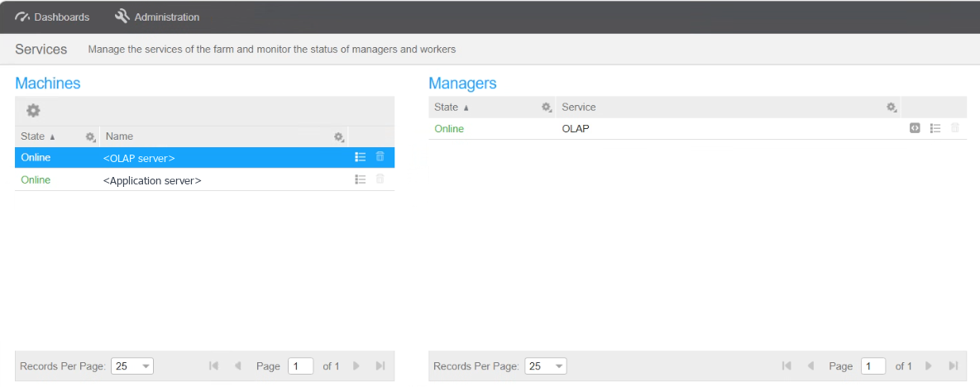Viewport: 980px width, 387px height.
Task: Show details list for OLAP manager
Action: pos(935,128)
